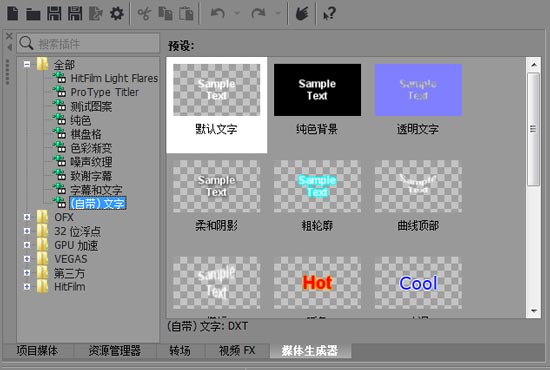Image resolution: width=550 pixels, height=370 pixels.
Task: Paste using the clipboard icon
Action: point(186,14)
